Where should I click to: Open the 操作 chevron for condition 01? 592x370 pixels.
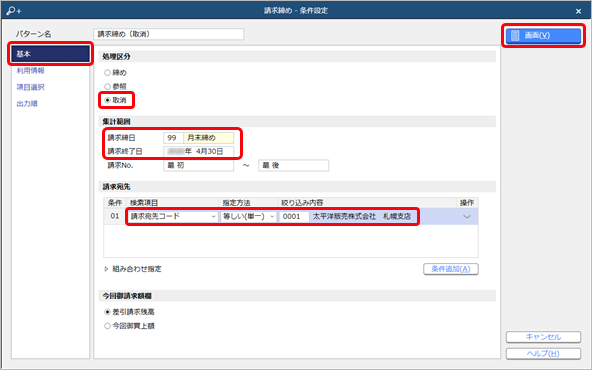pyautogui.click(x=467, y=216)
